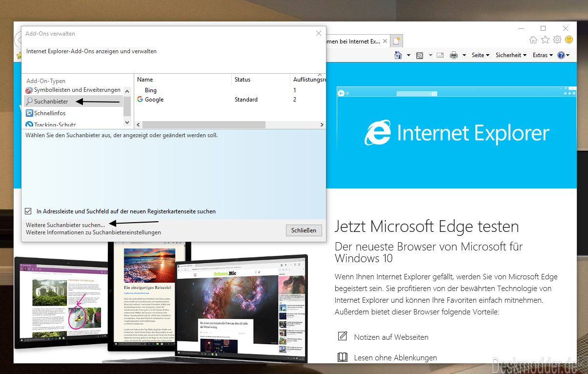The height and width of the screenshot is (374, 588).
Task: Open settings via the gear icon
Action: click(x=557, y=40)
